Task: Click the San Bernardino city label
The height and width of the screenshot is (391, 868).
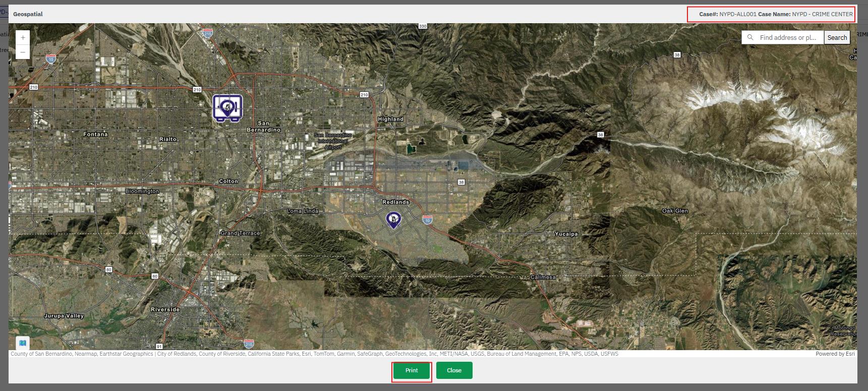Action: 263,127
